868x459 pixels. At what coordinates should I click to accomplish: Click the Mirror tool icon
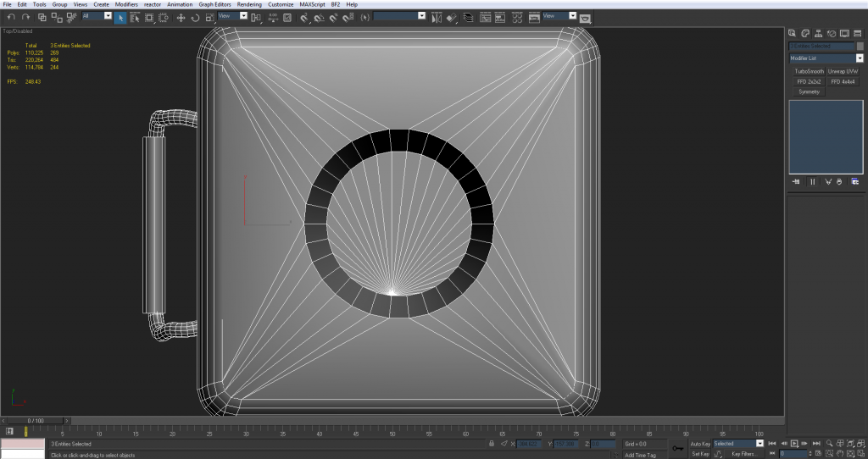pos(435,17)
